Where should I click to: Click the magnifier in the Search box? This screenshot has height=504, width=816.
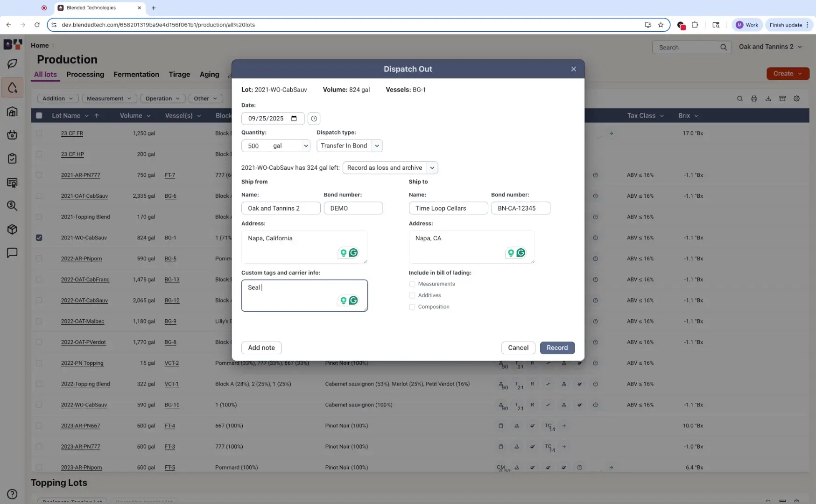[x=724, y=47]
